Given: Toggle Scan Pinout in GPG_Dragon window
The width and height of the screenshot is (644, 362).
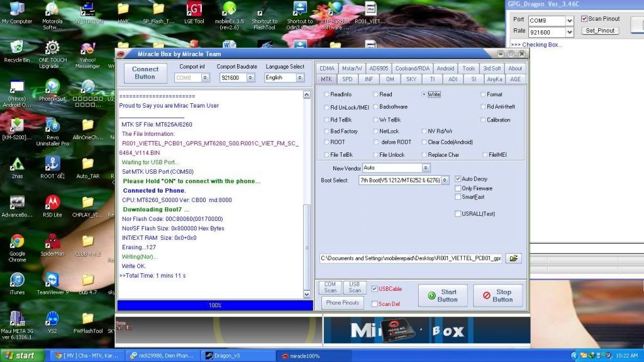Looking at the screenshot, I should tap(584, 18).
